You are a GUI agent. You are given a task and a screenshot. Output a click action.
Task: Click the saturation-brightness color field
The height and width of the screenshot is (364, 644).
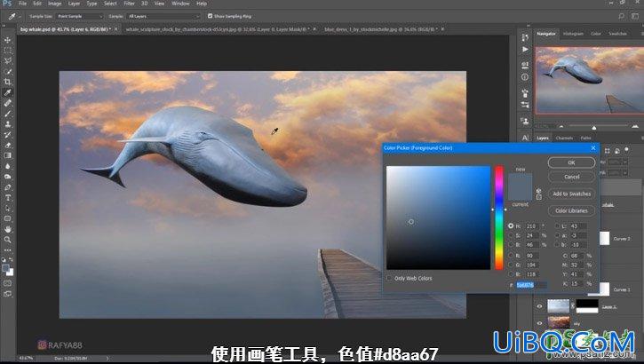coord(438,218)
